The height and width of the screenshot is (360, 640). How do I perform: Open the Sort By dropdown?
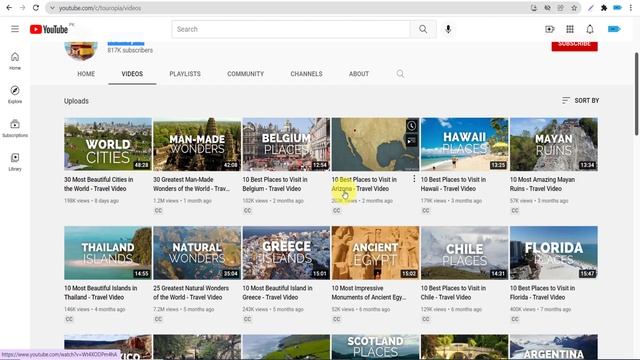pyautogui.click(x=580, y=100)
